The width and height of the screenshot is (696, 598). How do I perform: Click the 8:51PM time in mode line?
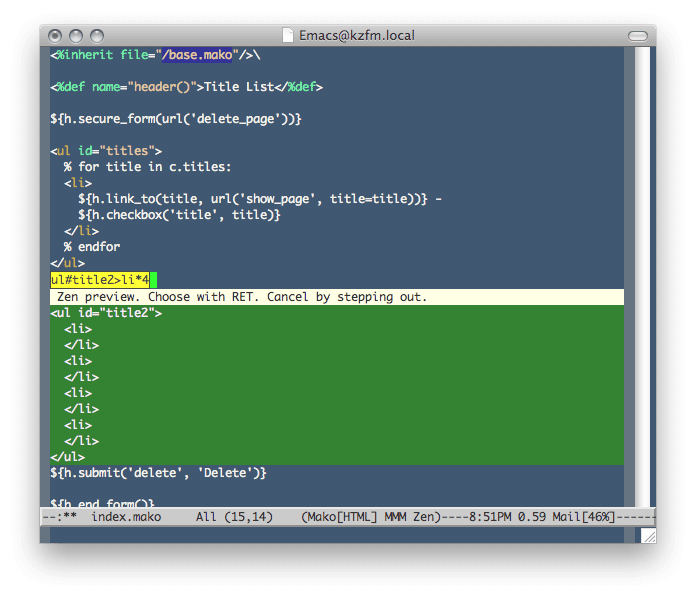(x=490, y=517)
